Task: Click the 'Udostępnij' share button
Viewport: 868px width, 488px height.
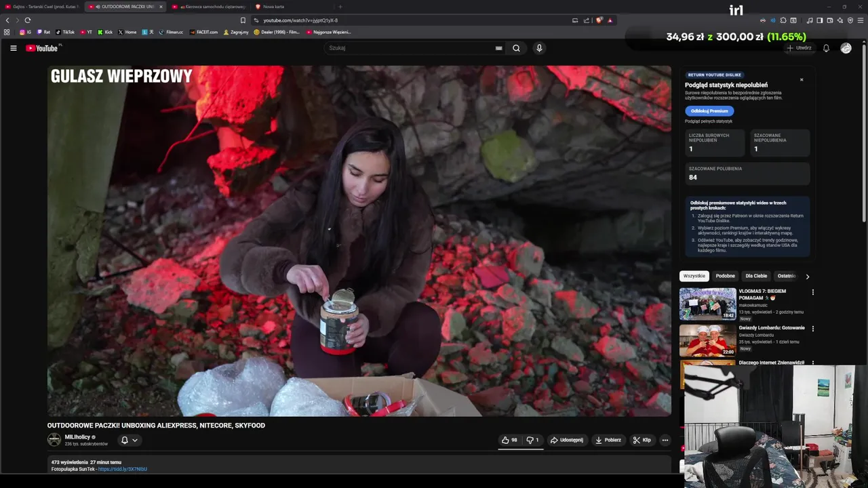Action: pyautogui.click(x=566, y=440)
